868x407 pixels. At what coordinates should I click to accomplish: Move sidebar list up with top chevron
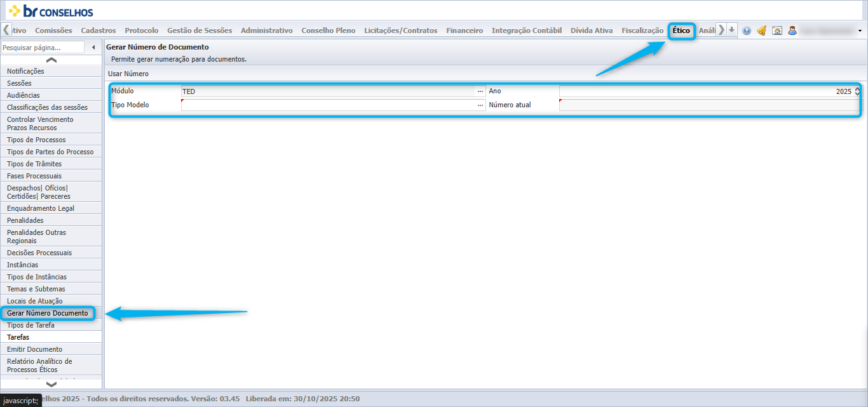pos(51,60)
